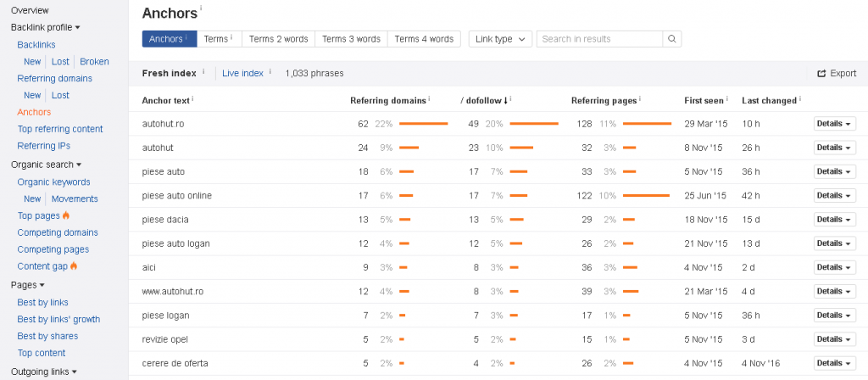Go to Competing domains report
Screen dimensions: 868x380
pyautogui.click(x=58, y=232)
